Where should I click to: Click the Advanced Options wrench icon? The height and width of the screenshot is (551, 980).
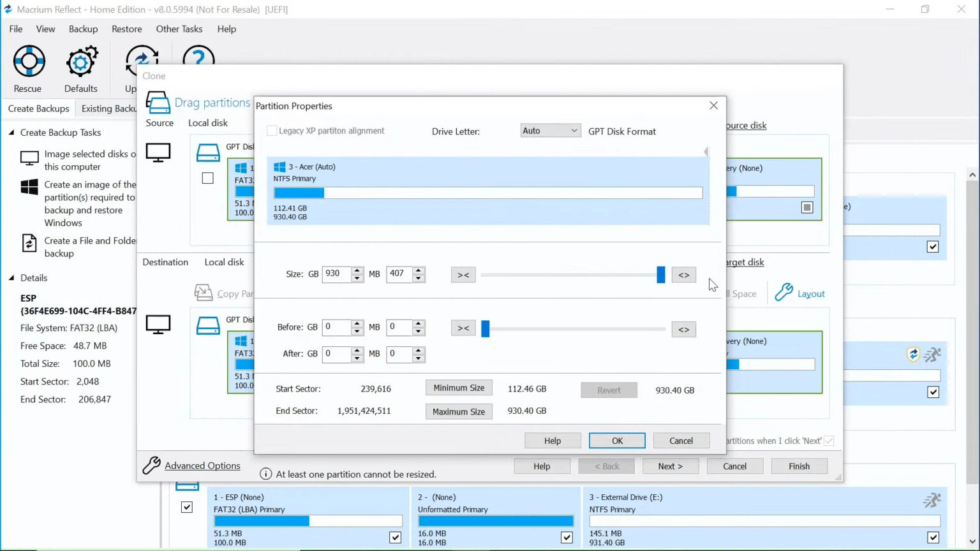(151, 466)
